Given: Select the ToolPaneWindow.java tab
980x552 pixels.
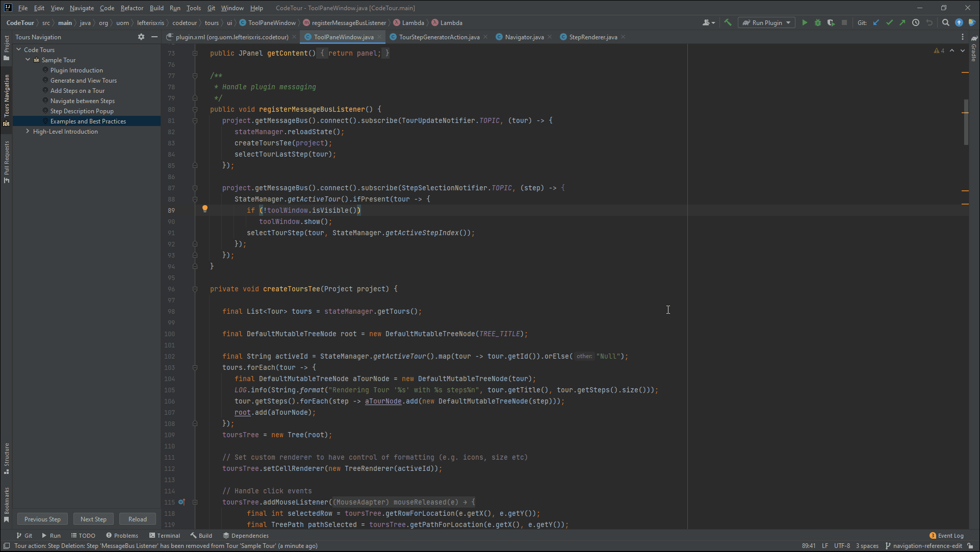Looking at the screenshot, I should (x=342, y=37).
